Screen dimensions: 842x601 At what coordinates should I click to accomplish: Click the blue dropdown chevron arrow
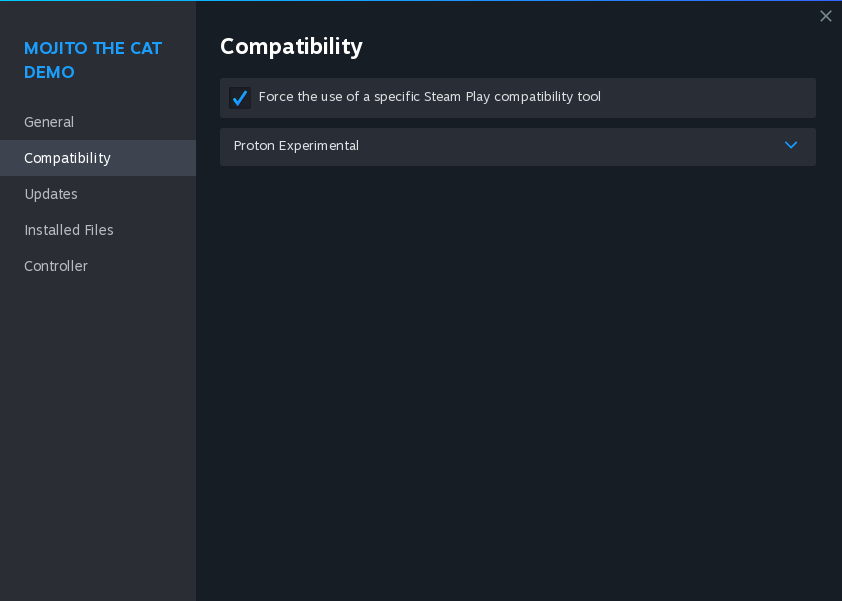click(791, 146)
